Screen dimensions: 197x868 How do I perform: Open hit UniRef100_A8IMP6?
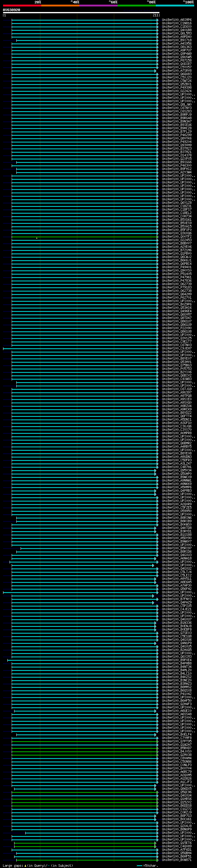click(177, 20)
